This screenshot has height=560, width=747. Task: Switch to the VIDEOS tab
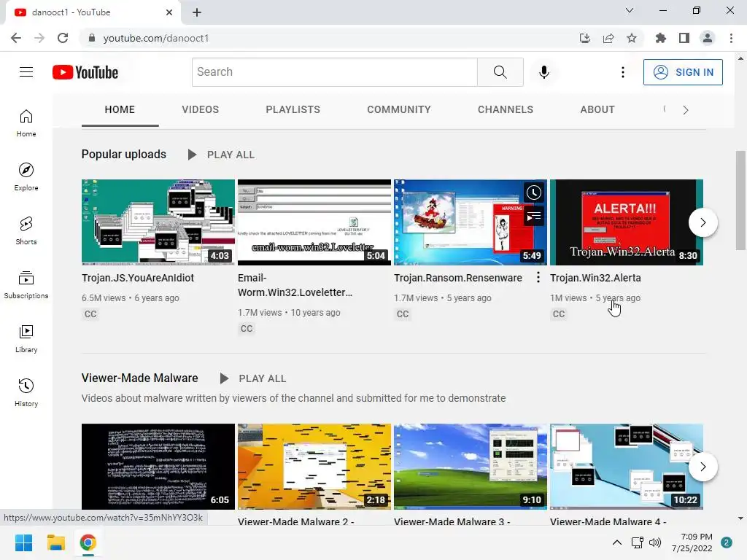pos(200,109)
